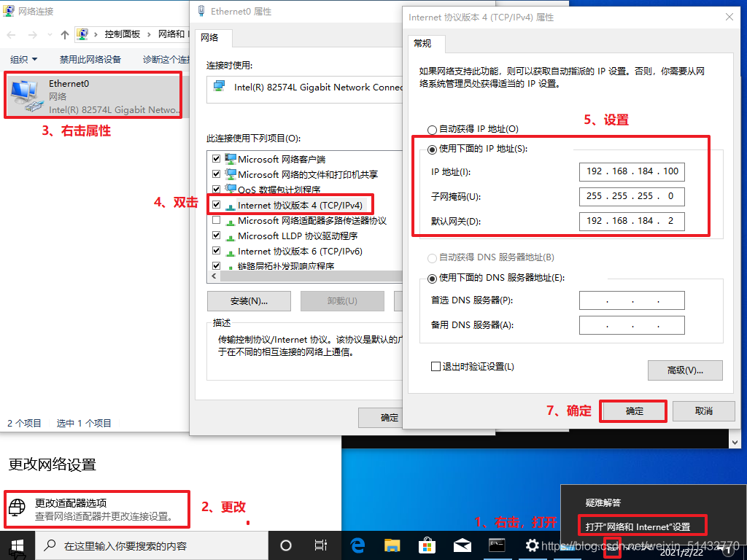The image size is (747, 560).
Task: Click the 控制面板 breadcrumb
Action: coord(123,34)
